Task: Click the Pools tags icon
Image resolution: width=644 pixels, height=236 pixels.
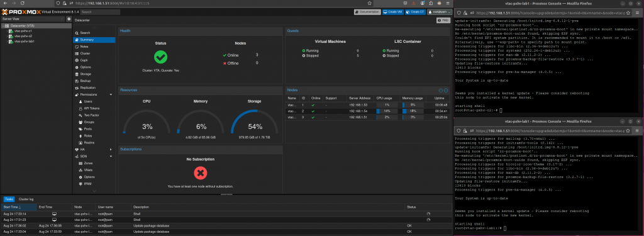Action: [80, 129]
